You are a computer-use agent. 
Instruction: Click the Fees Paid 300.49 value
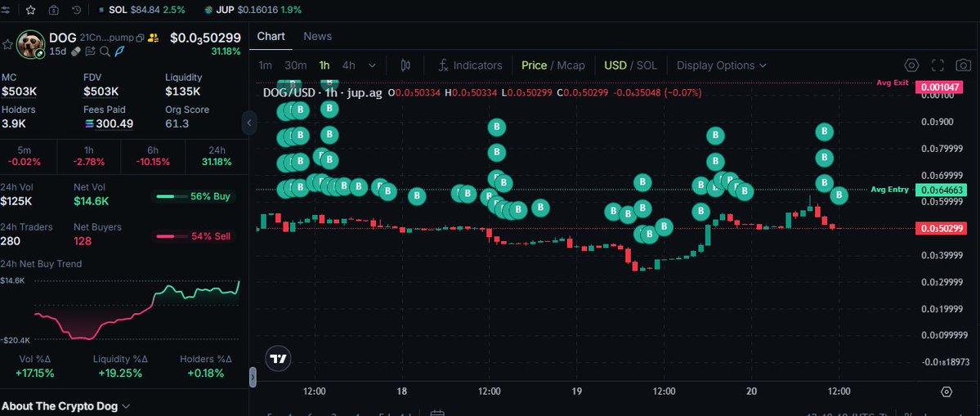click(x=108, y=123)
